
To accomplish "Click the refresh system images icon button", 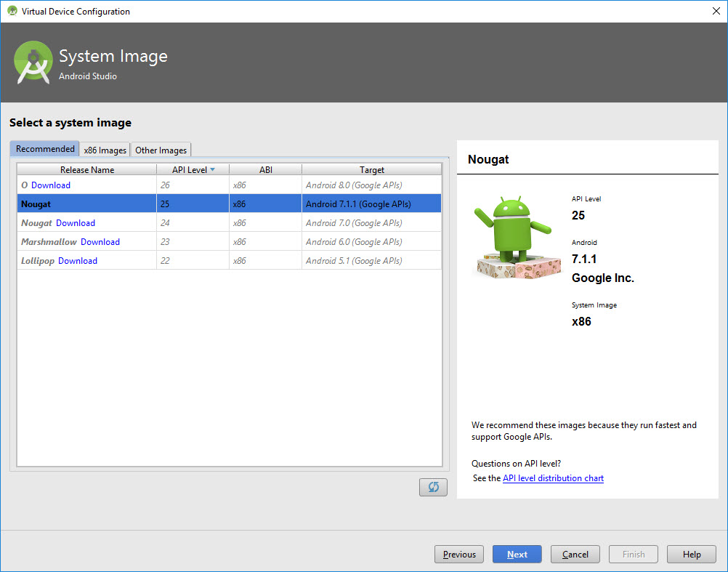I will tap(433, 487).
